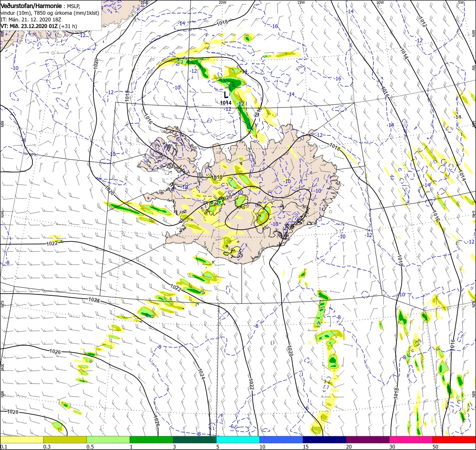This screenshot has height=450, width=476.
Task: Click the pink 30–50 mm legend swatch
Action: 411,440
